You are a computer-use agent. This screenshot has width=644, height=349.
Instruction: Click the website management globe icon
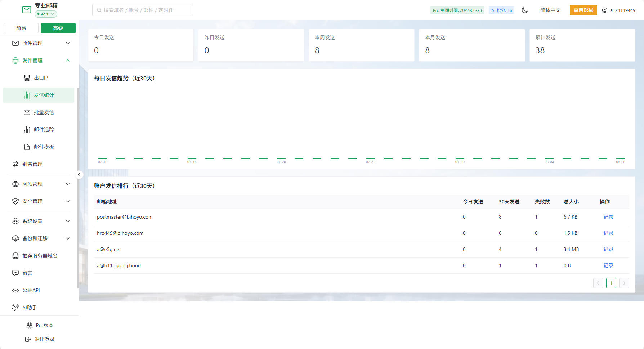click(15, 184)
